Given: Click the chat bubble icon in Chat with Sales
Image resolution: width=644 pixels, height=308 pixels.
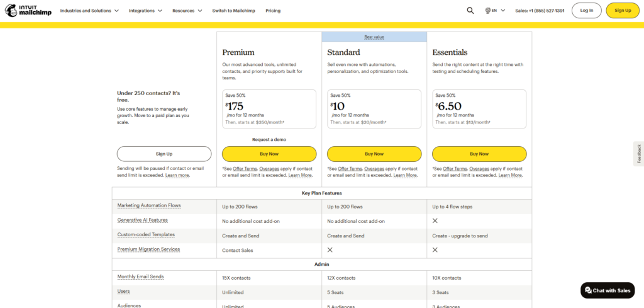Looking at the screenshot, I should click(x=588, y=290).
